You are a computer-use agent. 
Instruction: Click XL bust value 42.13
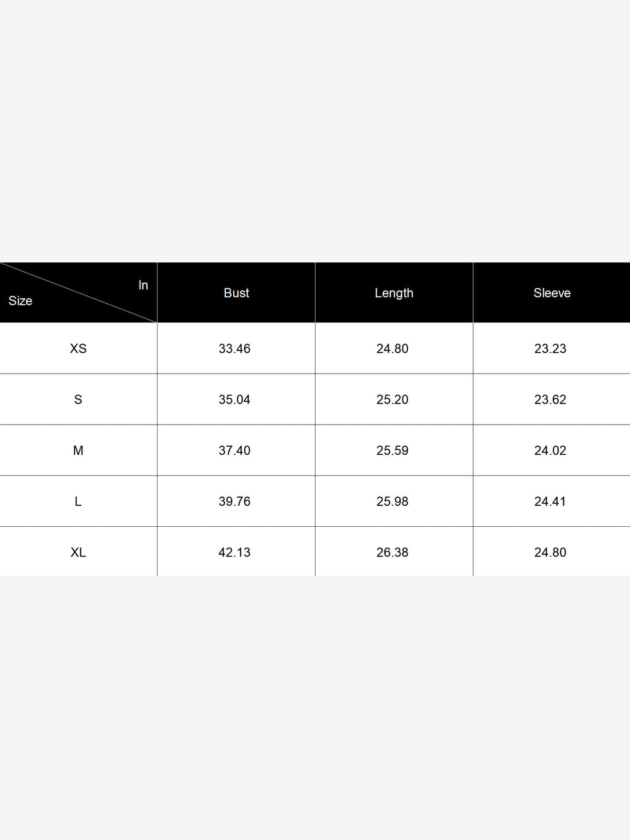pyautogui.click(x=234, y=553)
